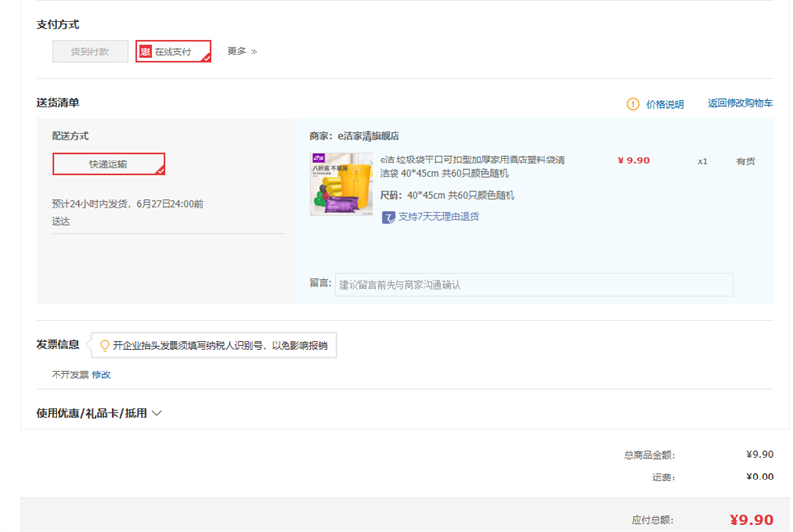Click the chevron next to 使用优惠/礼品卡/抵用
Screen dimensions: 793x532
pos(157,413)
